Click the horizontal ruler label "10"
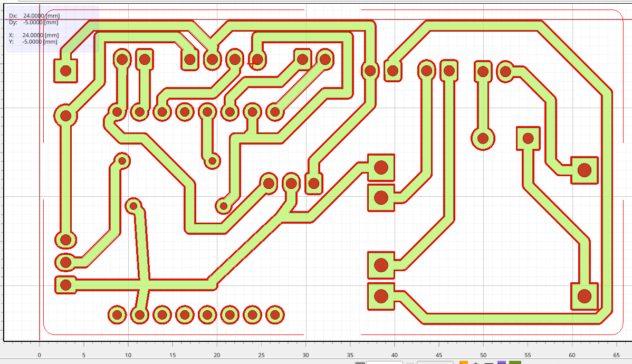The image size is (632, 364). click(x=128, y=355)
